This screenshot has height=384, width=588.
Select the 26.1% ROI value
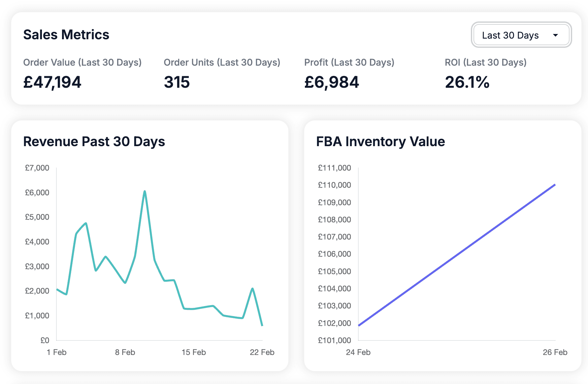[467, 82]
